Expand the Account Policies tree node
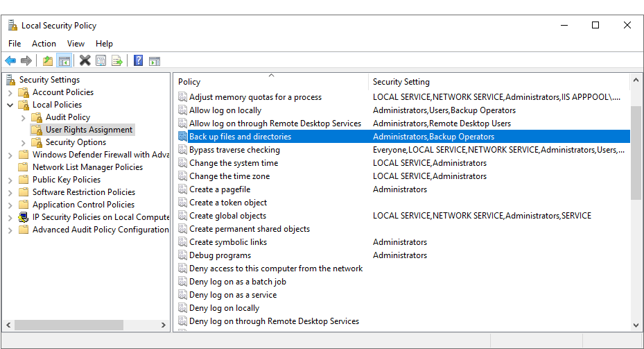Viewport: 644px width, 349px height. click(10, 92)
